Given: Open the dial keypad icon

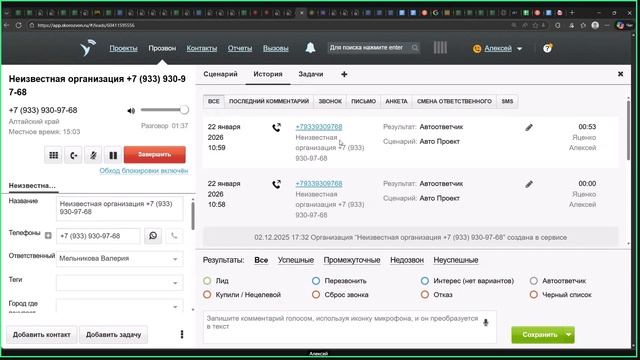Looking at the screenshot, I should 53,155.
